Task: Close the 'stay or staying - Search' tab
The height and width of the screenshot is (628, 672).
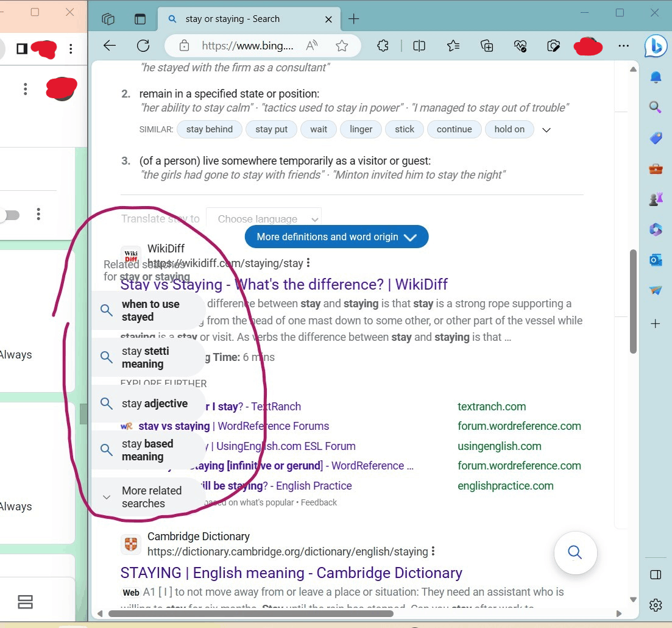Action: click(x=328, y=20)
